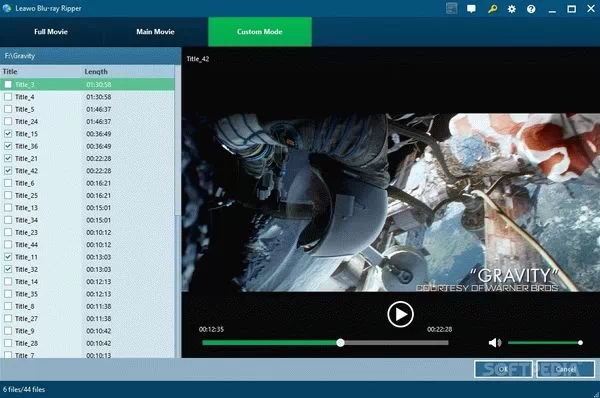
Task: Select the Title_27 row text
Action: (x=26, y=318)
